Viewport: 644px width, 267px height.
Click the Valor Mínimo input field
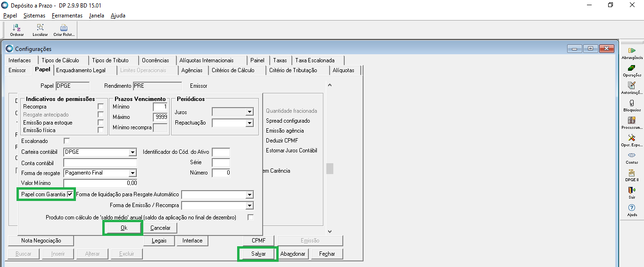[100, 183]
